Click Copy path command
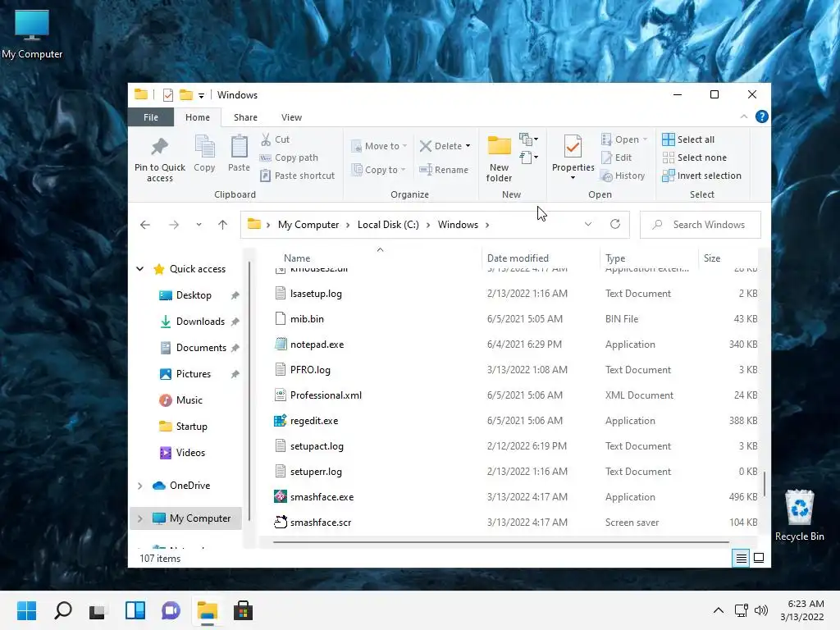Image resolution: width=840 pixels, height=630 pixels. tap(289, 157)
